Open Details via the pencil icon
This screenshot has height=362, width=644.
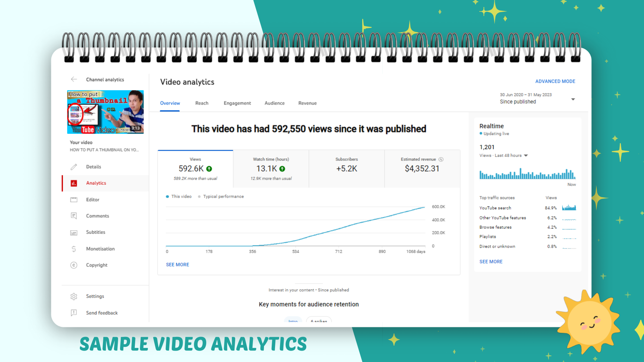pos(74,167)
